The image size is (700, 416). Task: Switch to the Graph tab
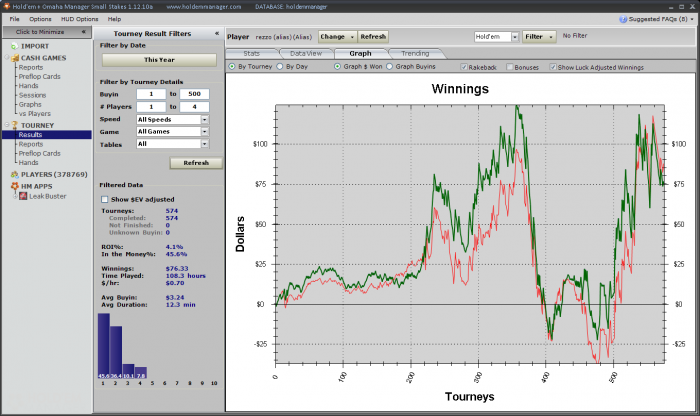point(360,54)
